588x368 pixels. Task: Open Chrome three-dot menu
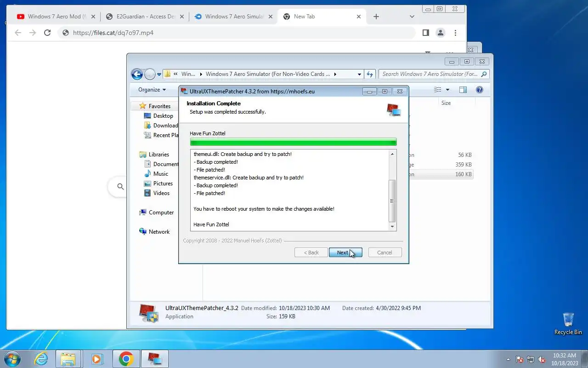[455, 33]
